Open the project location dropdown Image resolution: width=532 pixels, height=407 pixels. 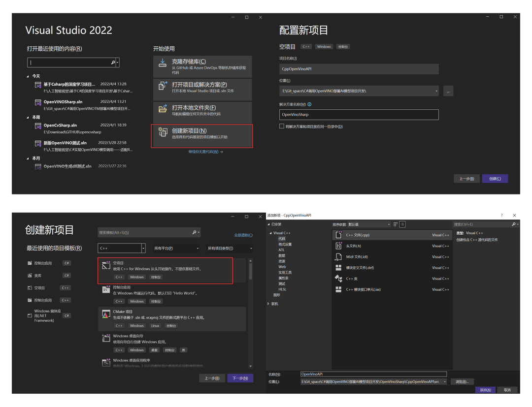click(x=436, y=91)
